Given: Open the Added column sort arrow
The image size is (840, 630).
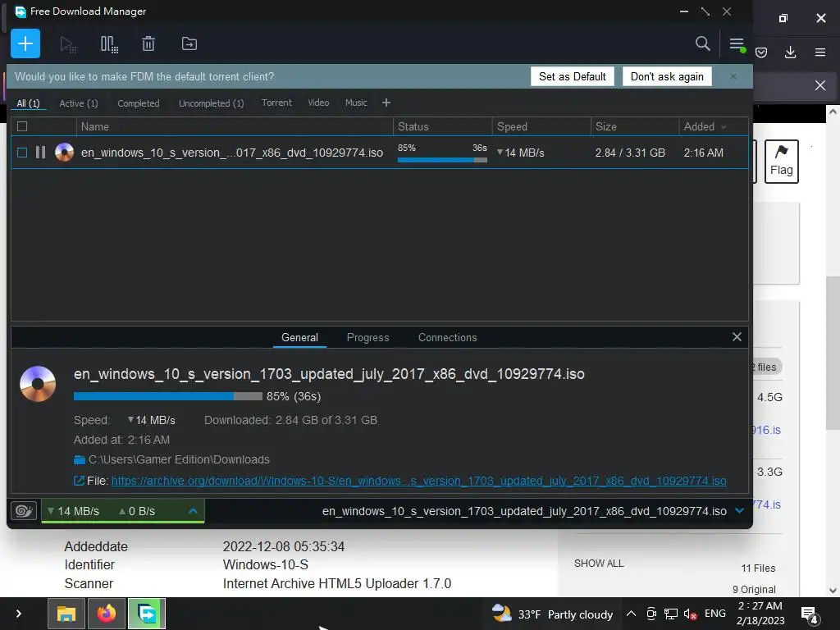Looking at the screenshot, I should pyautogui.click(x=724, y=127).
